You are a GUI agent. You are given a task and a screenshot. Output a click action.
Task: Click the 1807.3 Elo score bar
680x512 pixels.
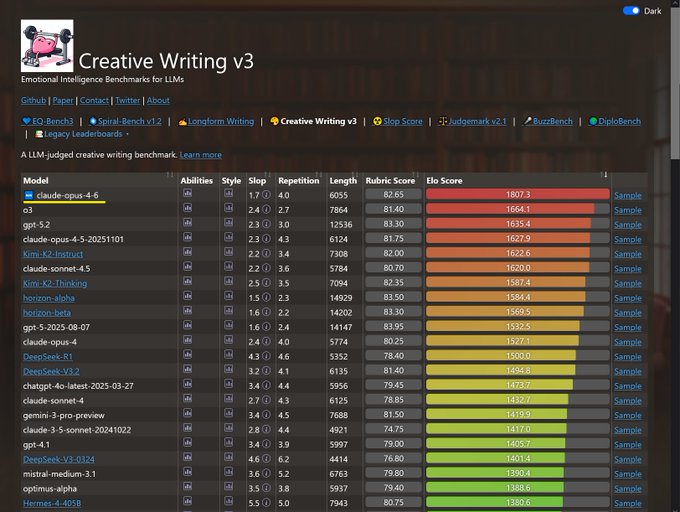pyautogui.click(x=517, y=194)
